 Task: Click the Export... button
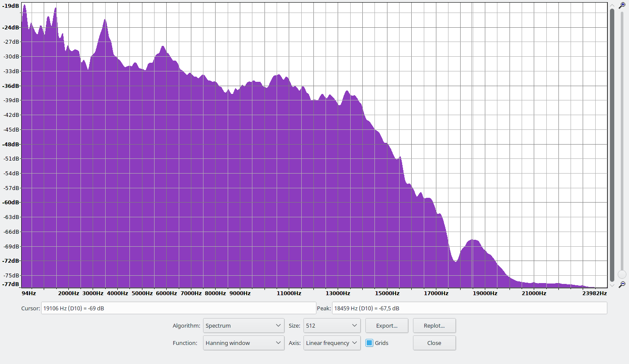click(387, 325)
